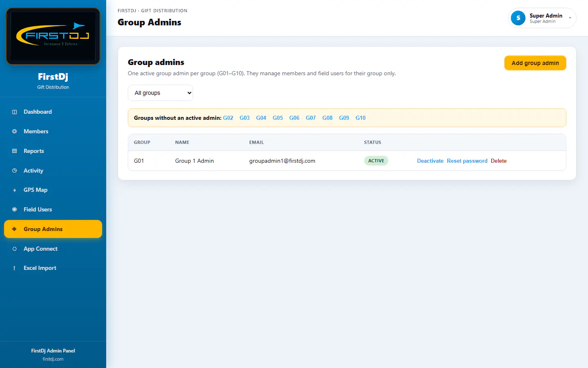Click the App Connect circle icon

[x=14, y=249]
